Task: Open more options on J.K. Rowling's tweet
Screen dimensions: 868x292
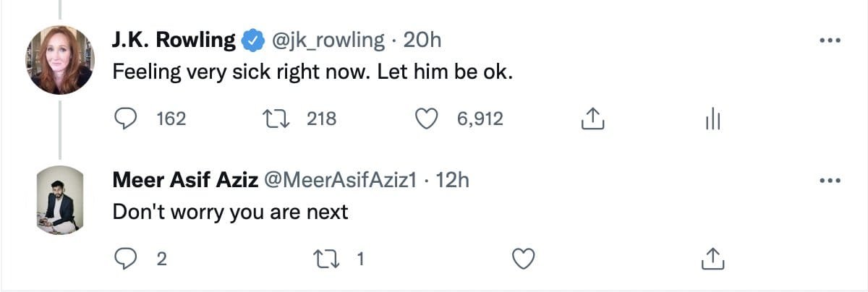Action: [x=828, y=40]
